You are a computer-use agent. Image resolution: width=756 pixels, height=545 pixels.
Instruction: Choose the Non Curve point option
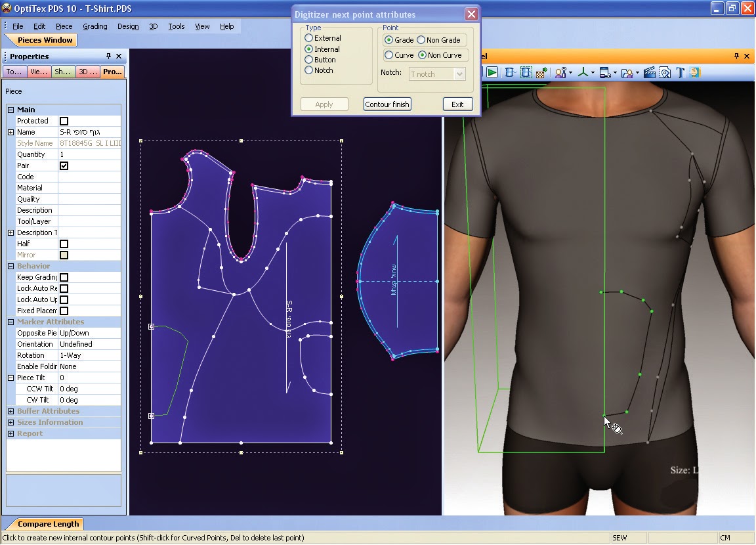click(423, 55)
